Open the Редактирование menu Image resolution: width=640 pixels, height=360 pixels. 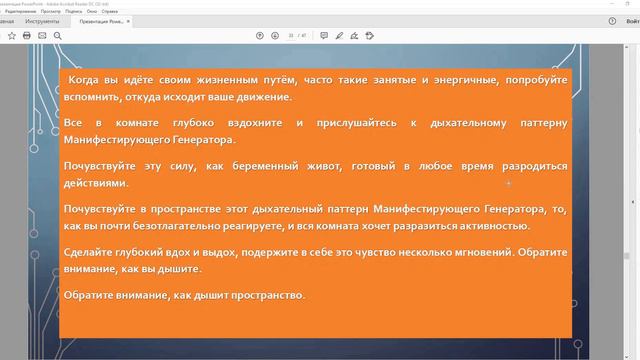click(20, 11)
